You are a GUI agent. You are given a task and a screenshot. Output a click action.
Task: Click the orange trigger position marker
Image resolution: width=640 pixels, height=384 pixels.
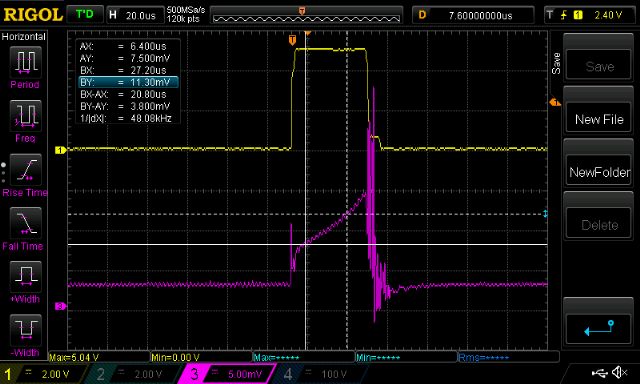pyautogui.click(x=292, y=40)
